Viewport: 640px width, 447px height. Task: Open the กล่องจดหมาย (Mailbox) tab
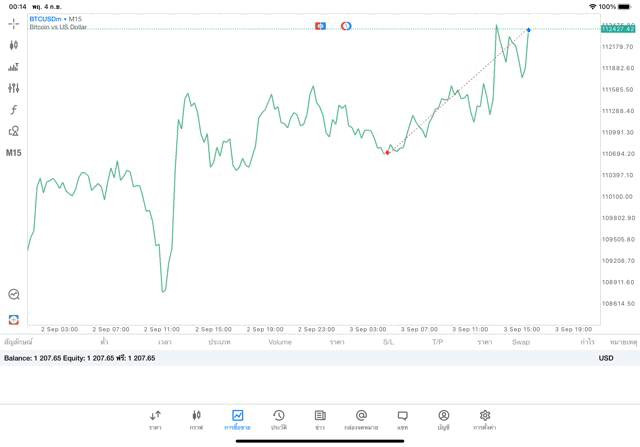point(361,419)
